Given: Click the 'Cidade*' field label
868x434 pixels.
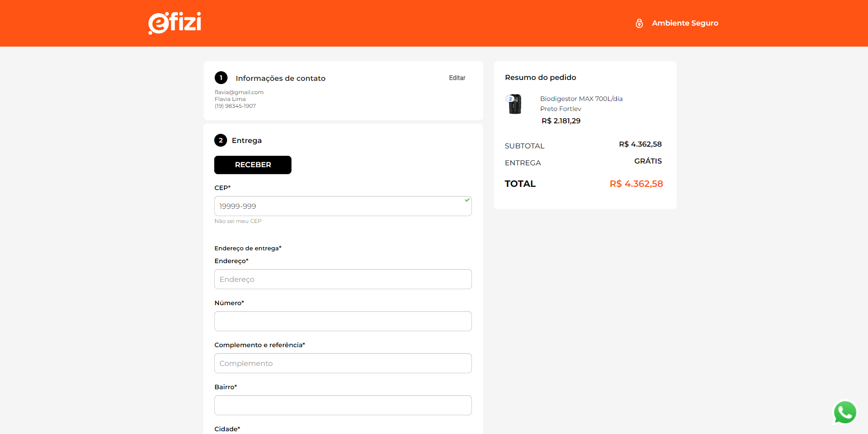Looking at the screenshot, I should tap(227, 429).
